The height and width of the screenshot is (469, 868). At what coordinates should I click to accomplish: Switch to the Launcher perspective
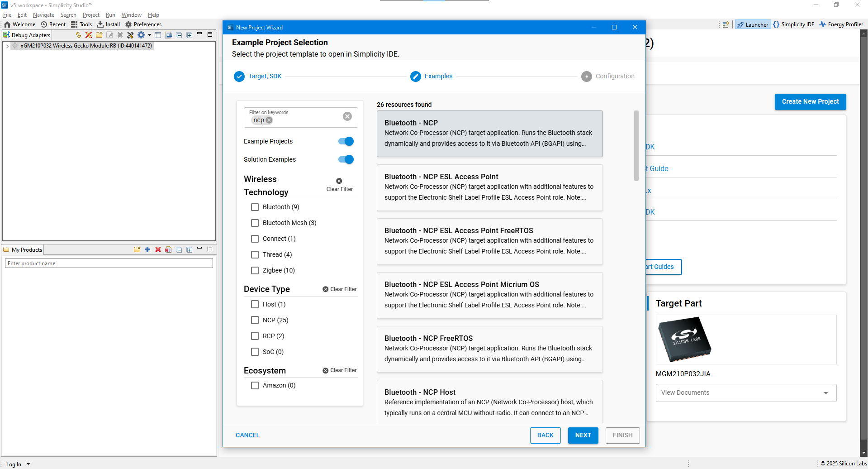coord(753,24)
